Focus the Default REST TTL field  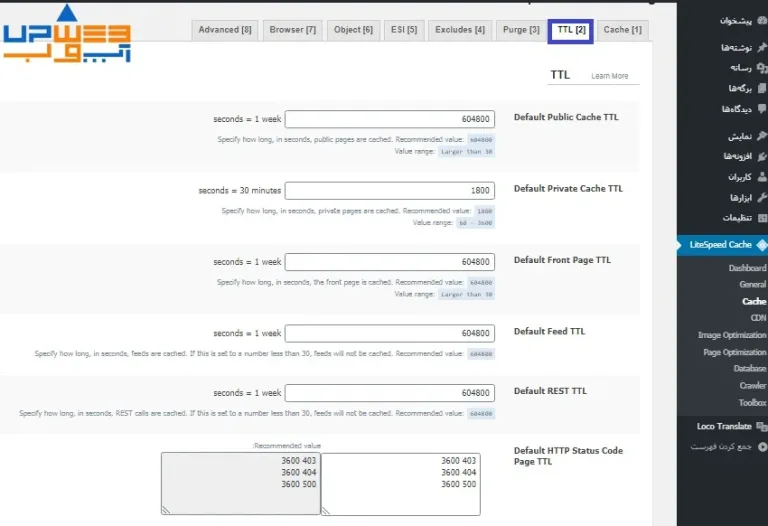(x=390, y=393)
